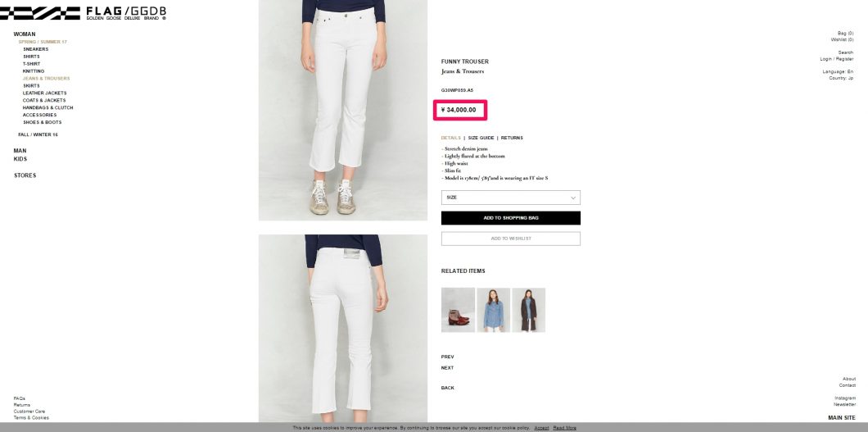Select the red boots related item thumbnail

[x=458, y=310]
